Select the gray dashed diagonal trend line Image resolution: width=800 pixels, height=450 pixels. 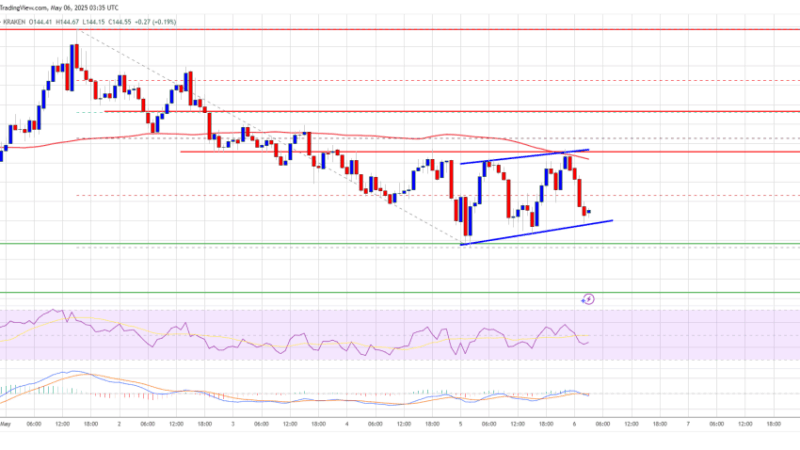269,137
